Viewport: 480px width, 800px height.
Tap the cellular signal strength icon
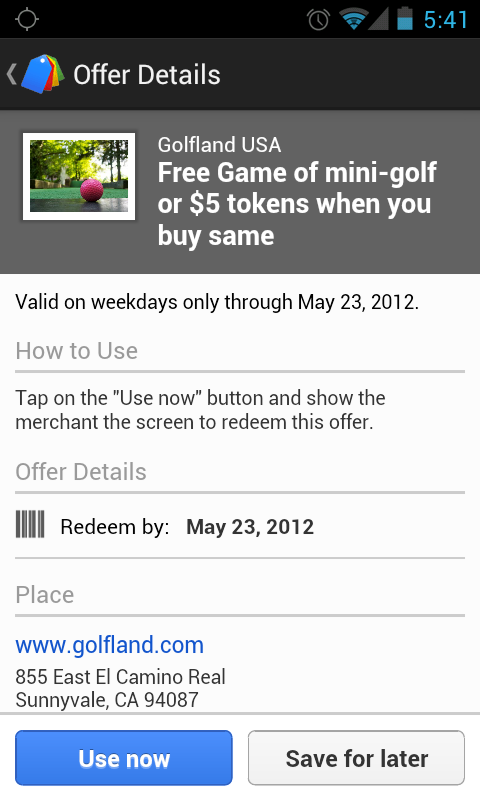pos(378,19)
